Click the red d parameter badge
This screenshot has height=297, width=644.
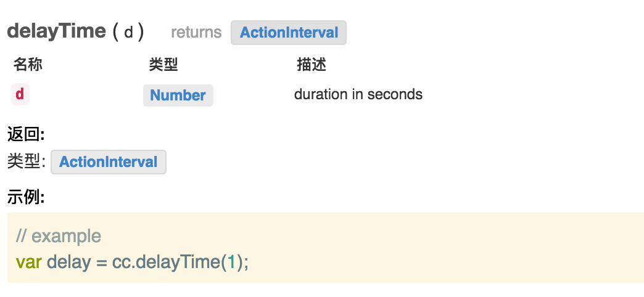[20, 94]
